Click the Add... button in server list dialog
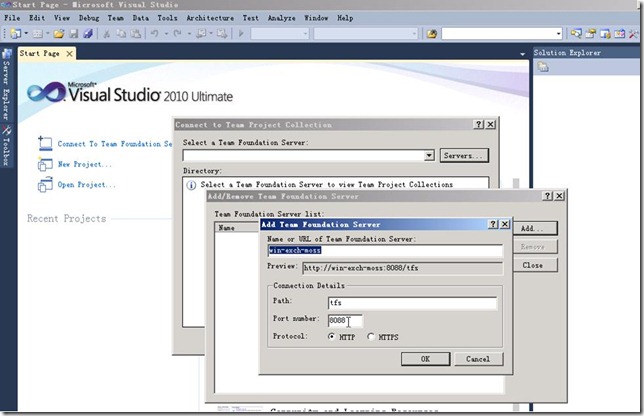 pos(535,228)
